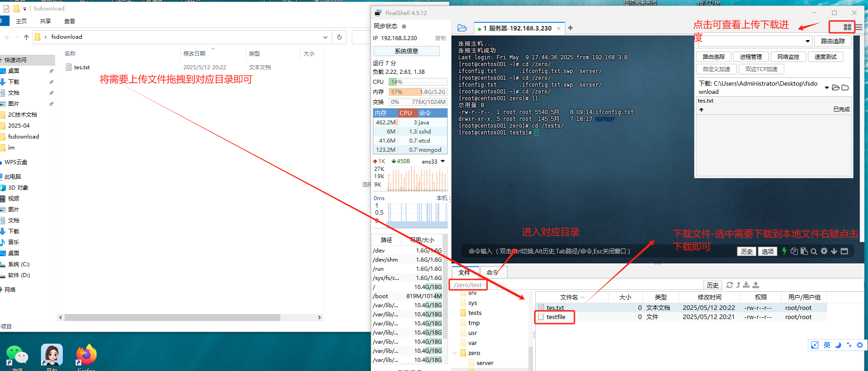Switch to the 文件 tab
This screenshot has width=868, height=371.
(464, 273)
